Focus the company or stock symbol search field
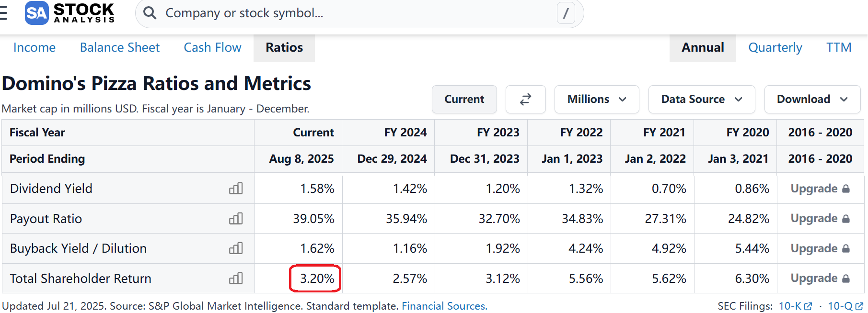The image size is (868, 313). click(x=359, y=13)
